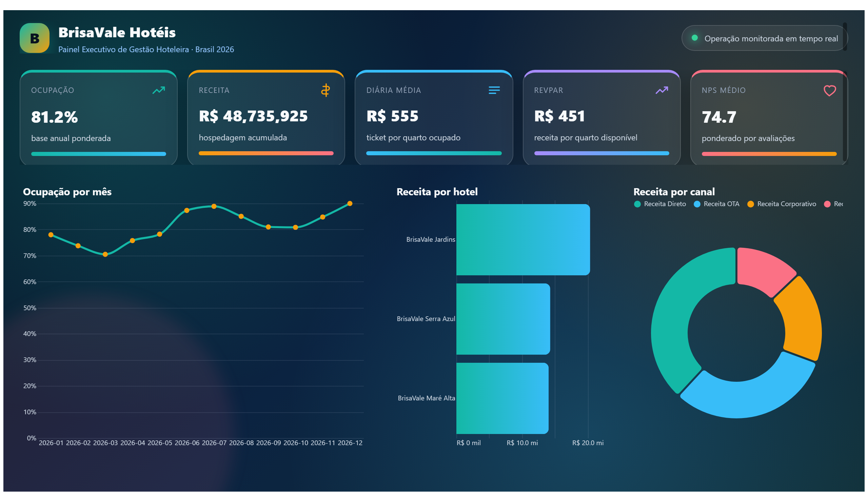868x495 pixels.
Task: Click the "Receita por canal" chart title
Action: (674, 192)
